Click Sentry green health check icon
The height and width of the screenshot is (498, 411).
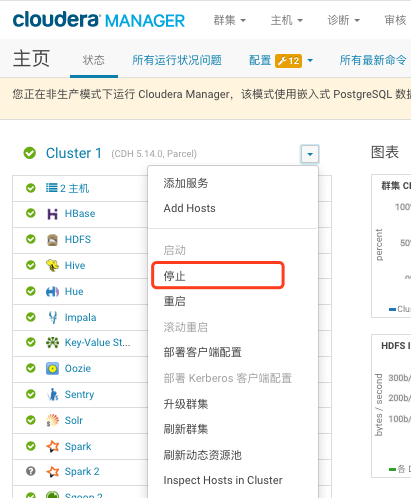tap(31, 394)
